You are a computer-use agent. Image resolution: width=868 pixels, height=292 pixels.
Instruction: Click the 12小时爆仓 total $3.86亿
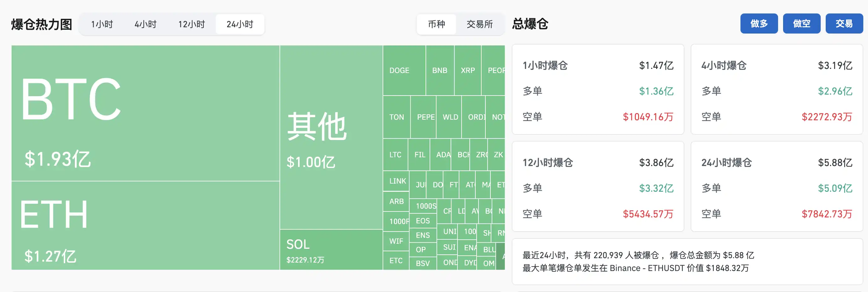[x=656, y=163]
